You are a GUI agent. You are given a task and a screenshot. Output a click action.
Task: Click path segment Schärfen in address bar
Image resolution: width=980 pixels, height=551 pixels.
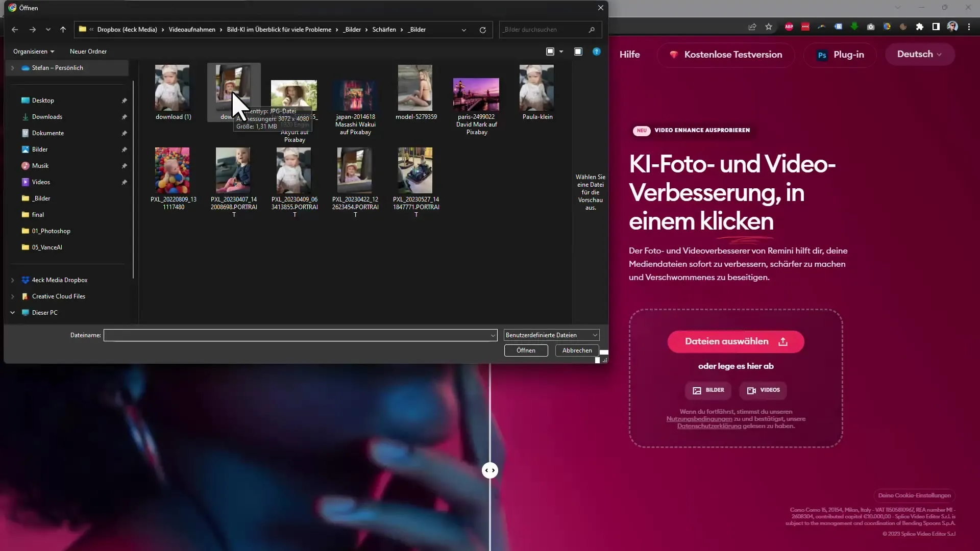(x=384, y=30)
